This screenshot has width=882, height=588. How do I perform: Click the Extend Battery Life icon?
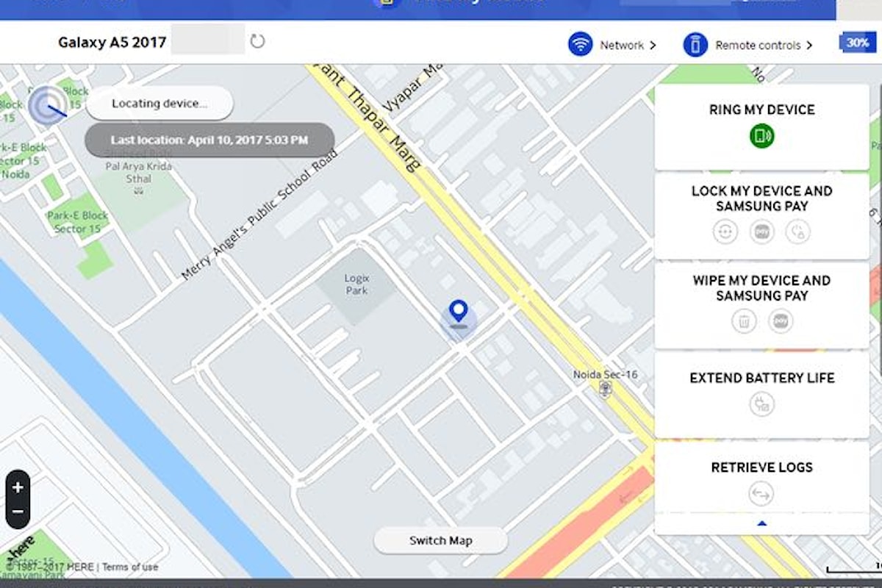[x=762, y=404]
